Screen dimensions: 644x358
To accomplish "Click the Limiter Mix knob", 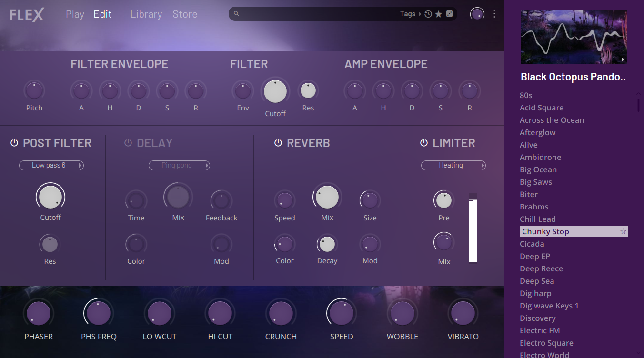I will [x=444, y=242].
